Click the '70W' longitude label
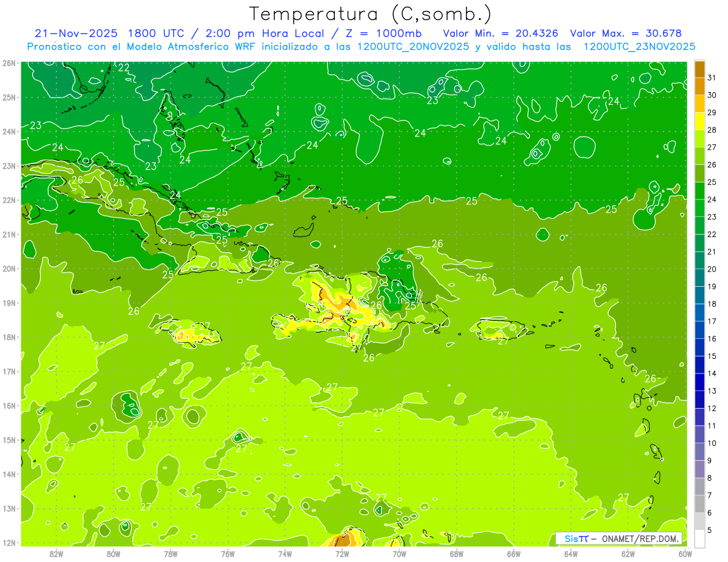Screen dimensions: 728x562 (x=399, y=553)
